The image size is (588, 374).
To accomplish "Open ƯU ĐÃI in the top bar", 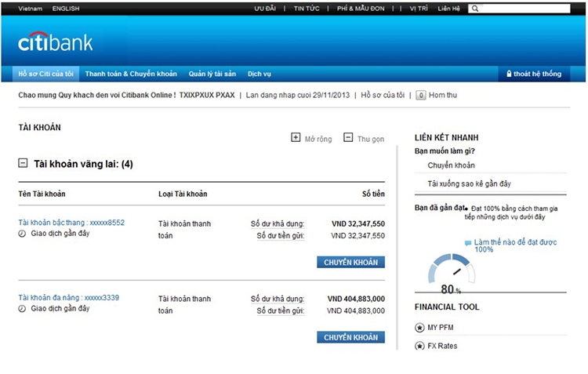I will point(265,9).
